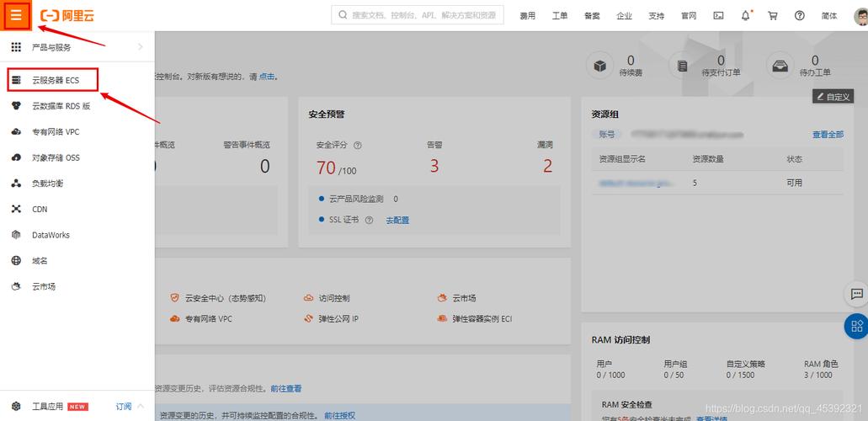Select 对象存储 OSS in sidebar
Screen dimensions: 868x421
[56, 157]
